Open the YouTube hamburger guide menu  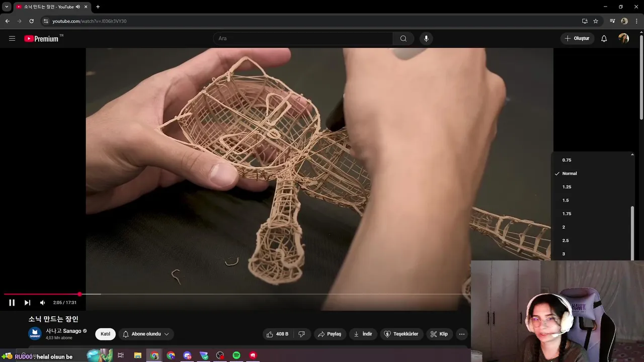tap(12, 38)
